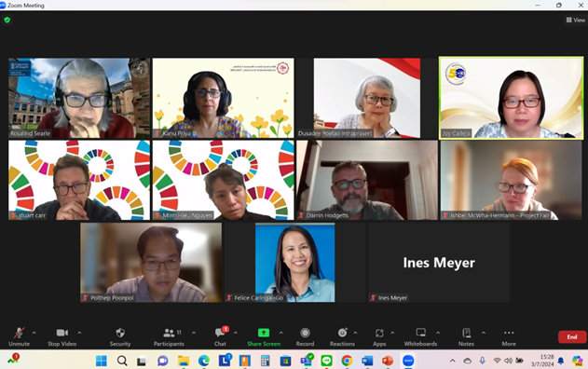Open Microsoft Edge from the taskbar

204,361
